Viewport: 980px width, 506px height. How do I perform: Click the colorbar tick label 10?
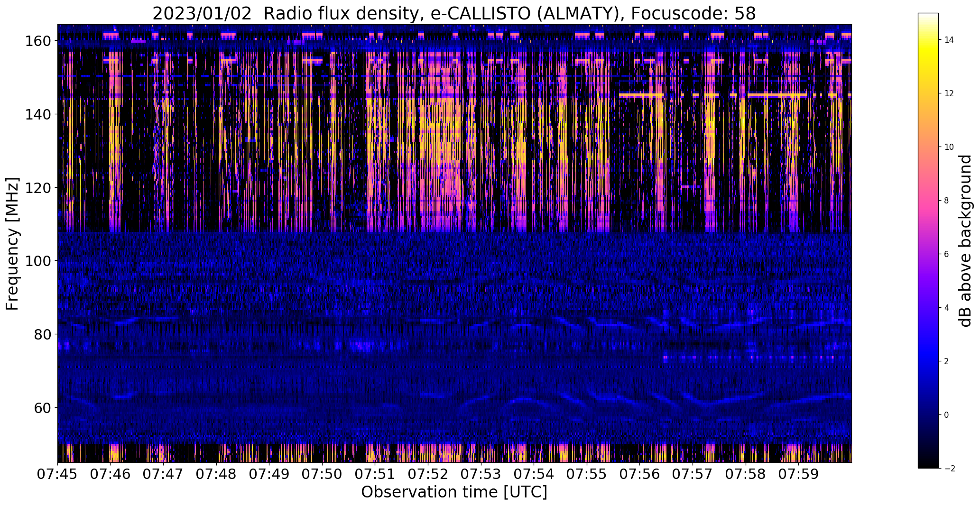(x=949, y=147)
